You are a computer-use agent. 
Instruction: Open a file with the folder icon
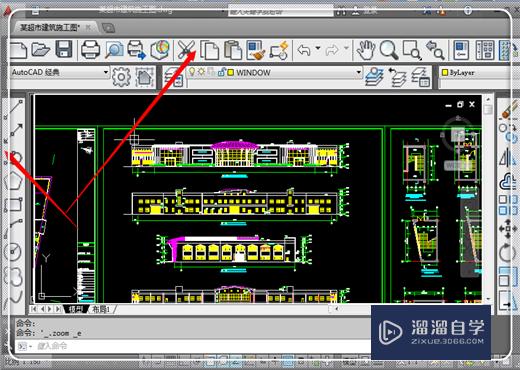point(41,50)
